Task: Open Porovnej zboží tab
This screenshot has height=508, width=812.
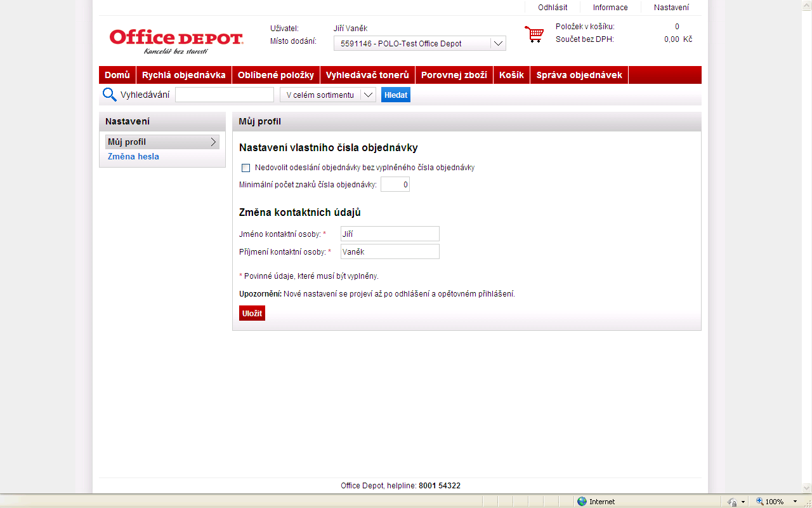Action: [454, 75]
